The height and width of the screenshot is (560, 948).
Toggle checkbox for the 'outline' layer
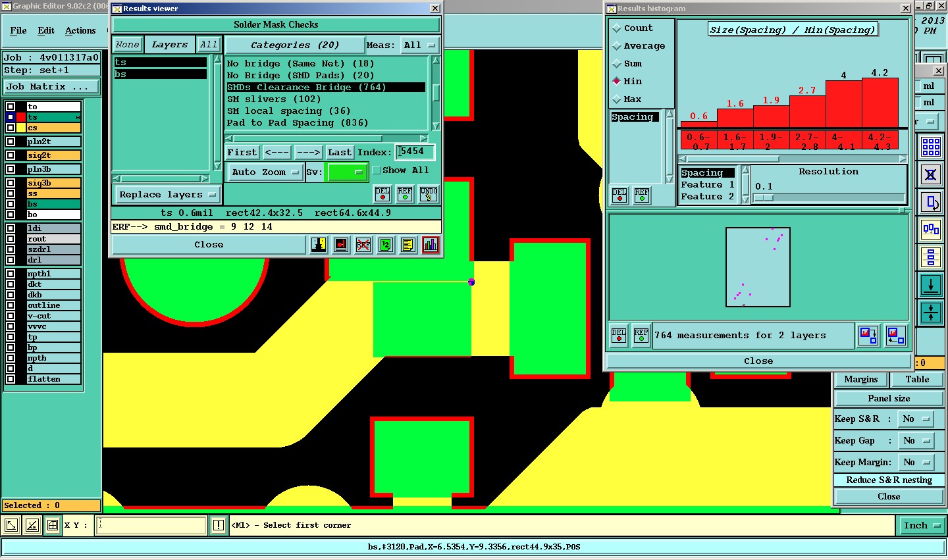click(11, 305)
